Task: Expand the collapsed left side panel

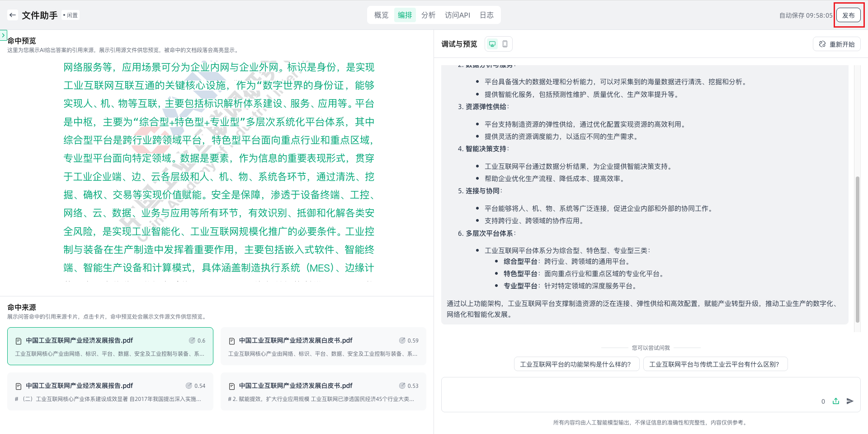Action: point(3,35)
